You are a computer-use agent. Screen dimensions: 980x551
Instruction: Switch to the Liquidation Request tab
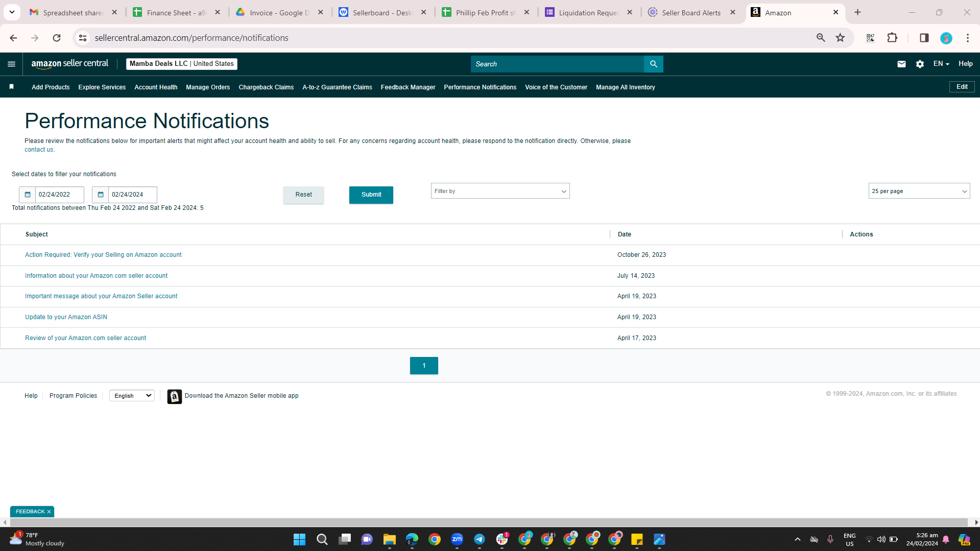589,12
